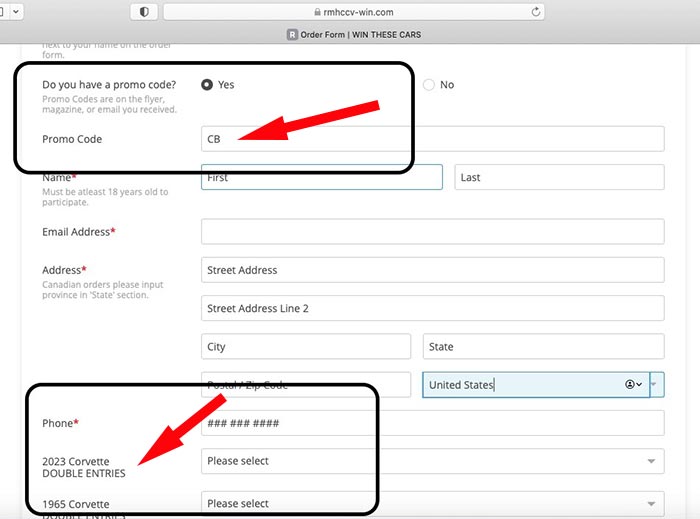Focus the Last name field
This screenshot has width=700, height=519.
(559, 177)
